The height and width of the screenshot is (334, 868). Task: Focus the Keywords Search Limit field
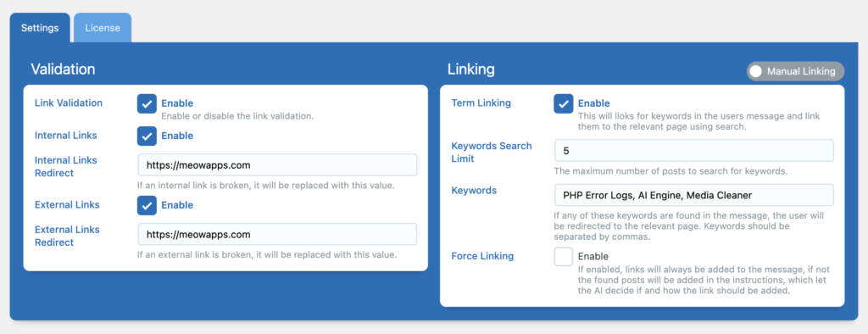694,151
